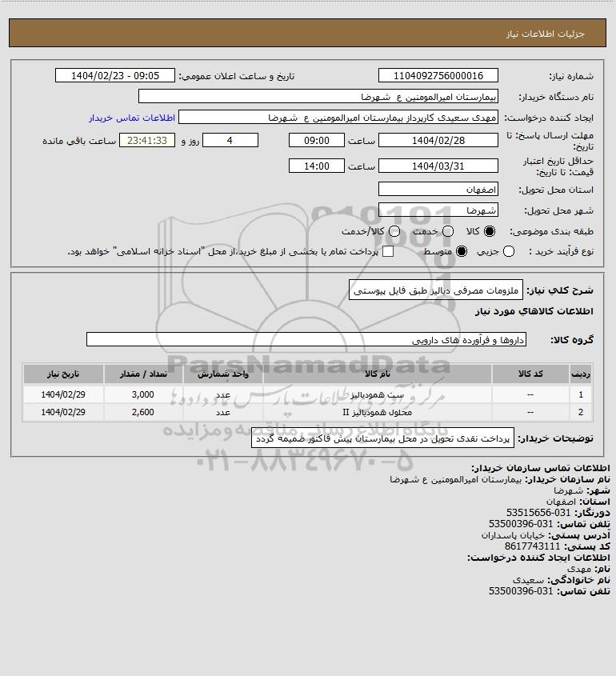The width and height of the screenshot is (616, 676).
Task: Click the quantity cell 2,600
Action: (x=143, y=412)
